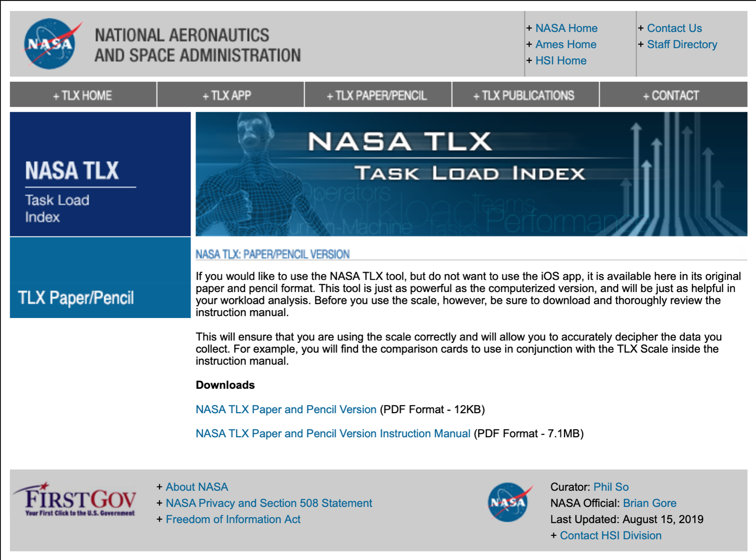Click the NASA TLX: Paper/Pencil Version heading
The image size is (756, 560).
(272, 254)
